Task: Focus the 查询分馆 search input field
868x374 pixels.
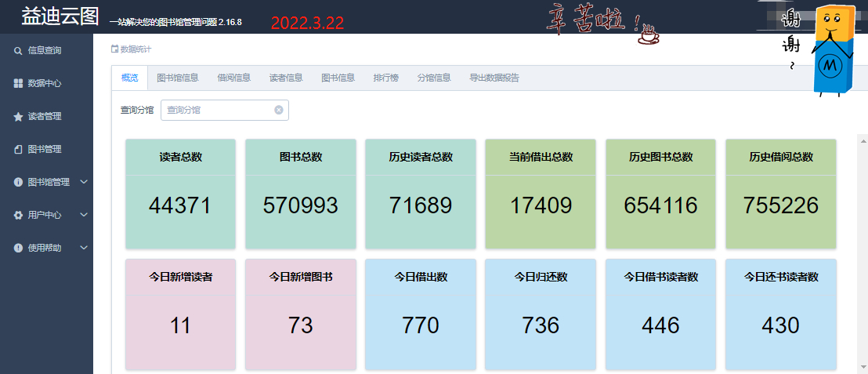Action: coord(218,111)
